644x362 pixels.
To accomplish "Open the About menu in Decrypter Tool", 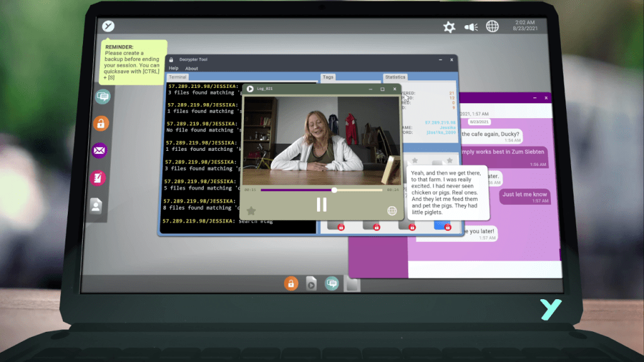I will [x=192, y=69].
